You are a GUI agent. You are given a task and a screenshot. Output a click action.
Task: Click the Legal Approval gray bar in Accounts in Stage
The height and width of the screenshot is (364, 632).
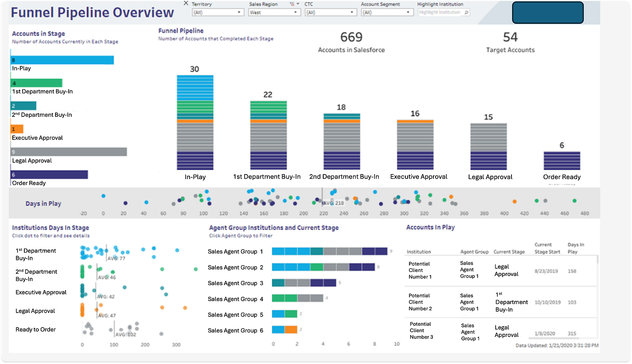coord(68,152)
